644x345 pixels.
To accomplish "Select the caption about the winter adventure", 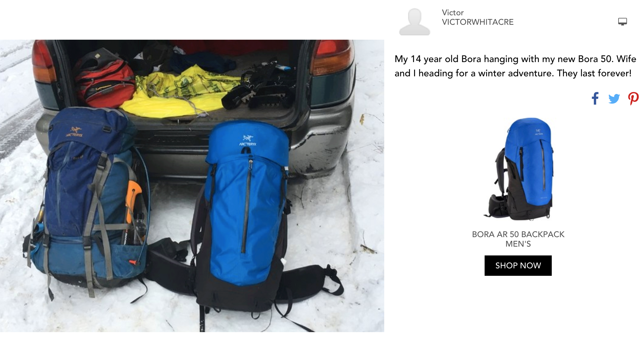I will click(x=515, y=66).
